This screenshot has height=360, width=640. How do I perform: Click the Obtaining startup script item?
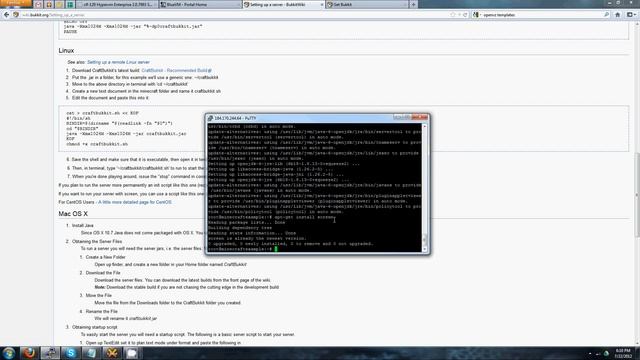pos(95,327)
